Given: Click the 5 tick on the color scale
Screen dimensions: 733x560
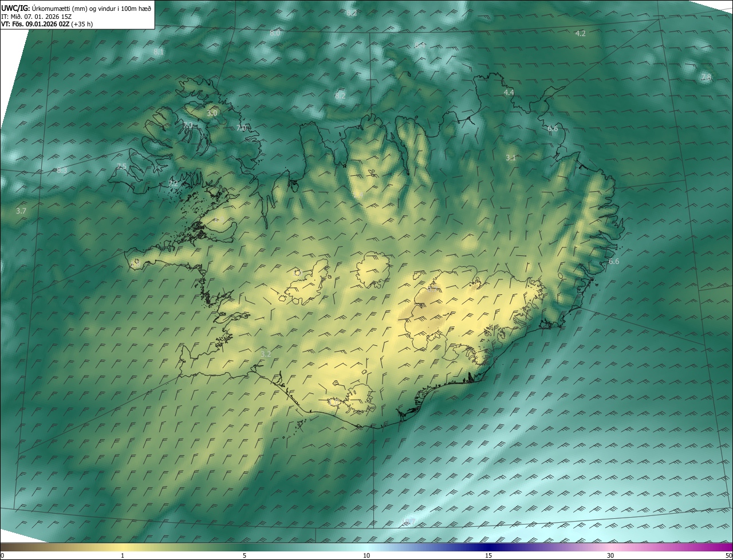Looking at the screenshot, I should pos(245,555).
